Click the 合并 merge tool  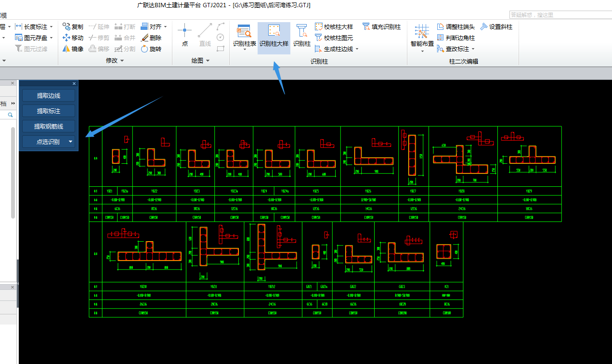pyautogui.click(x=125, y=38)
